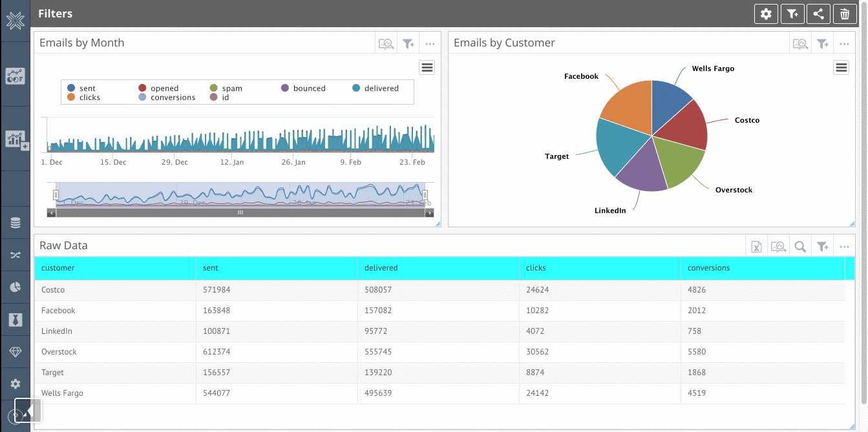Image resolution: width=868 pixels, height=432 pixels.
Task: Open the ellipsis menu on the Raw Data panel
Action: [844, 246]
